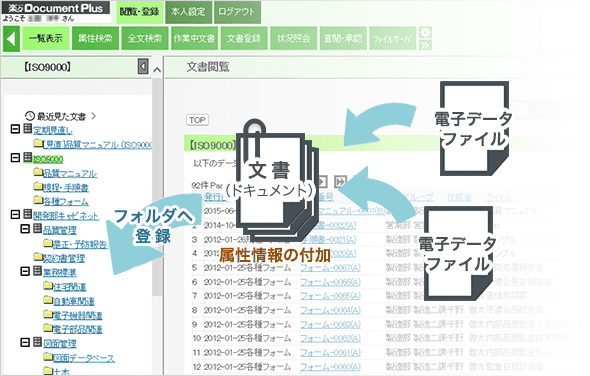Collapse the 図面管理 tree node
Image resolution: width=590 pixels, height=376 pixels.
pyautogui.click(x=25, y=342)
